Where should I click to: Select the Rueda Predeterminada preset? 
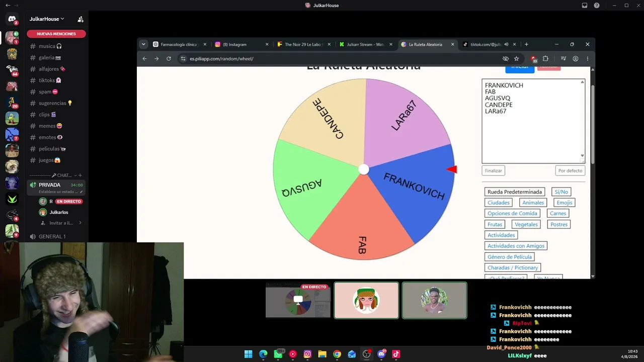click(515, 192)
